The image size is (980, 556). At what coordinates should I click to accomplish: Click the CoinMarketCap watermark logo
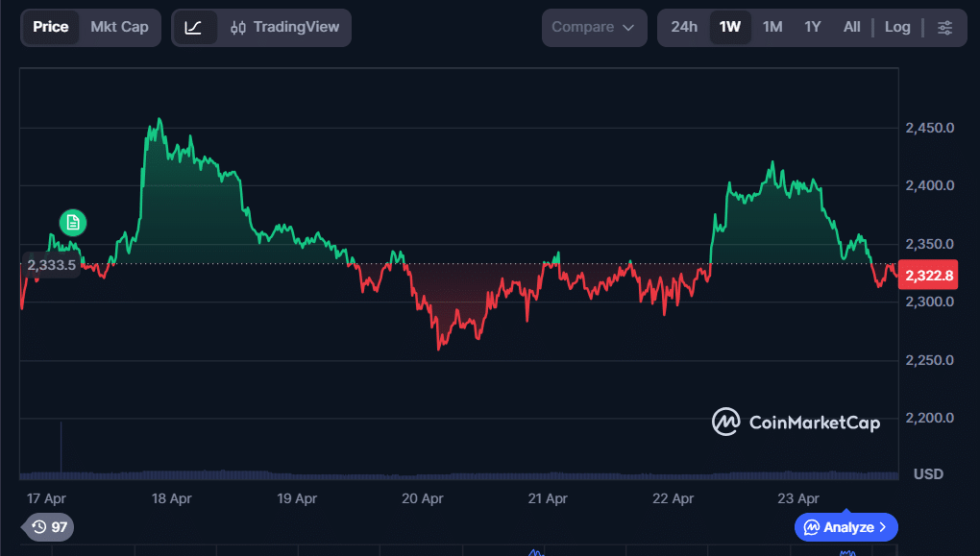796,422
